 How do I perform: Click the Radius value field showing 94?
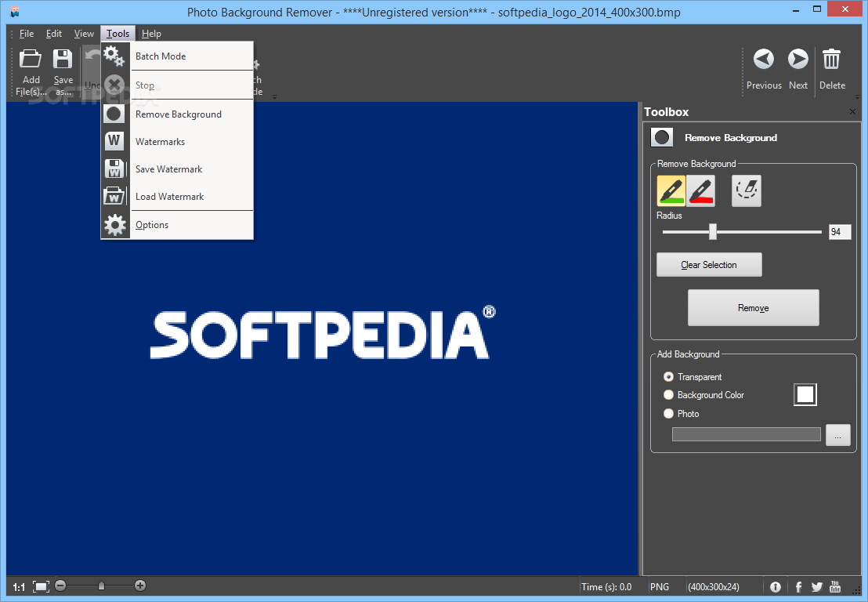(x=839, y=232)
